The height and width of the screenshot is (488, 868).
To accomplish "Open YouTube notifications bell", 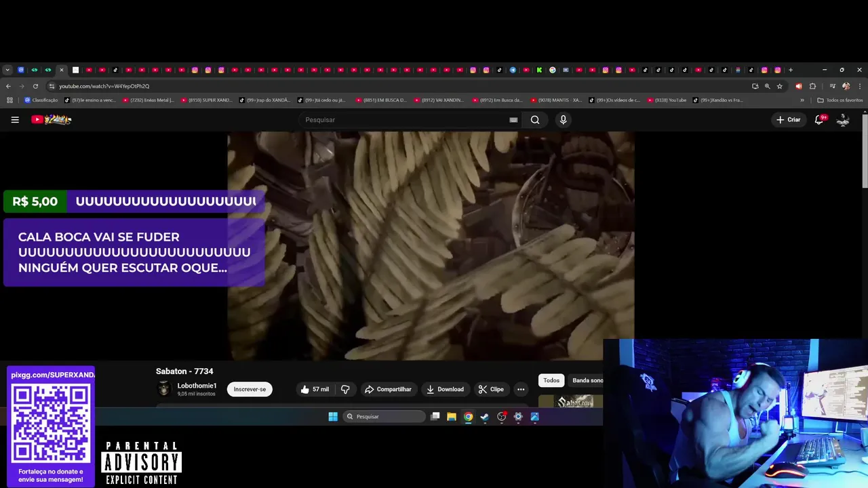I will (819, 120).
